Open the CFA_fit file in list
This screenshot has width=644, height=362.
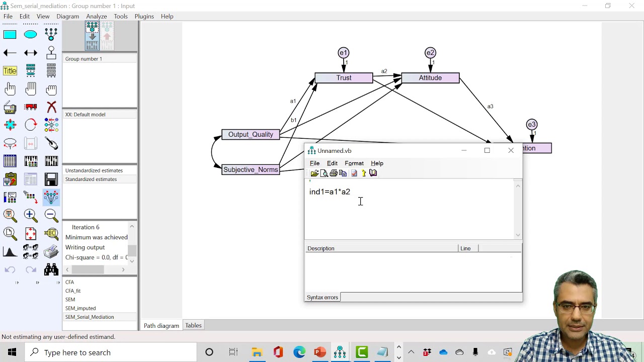pyautogui.click(x=73, y=291)
